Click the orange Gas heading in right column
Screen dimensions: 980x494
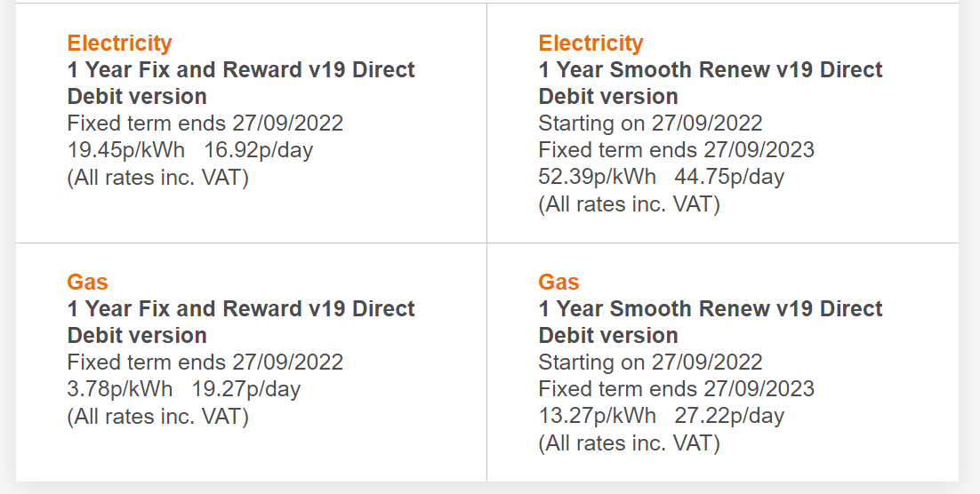(x=558, y=282)
